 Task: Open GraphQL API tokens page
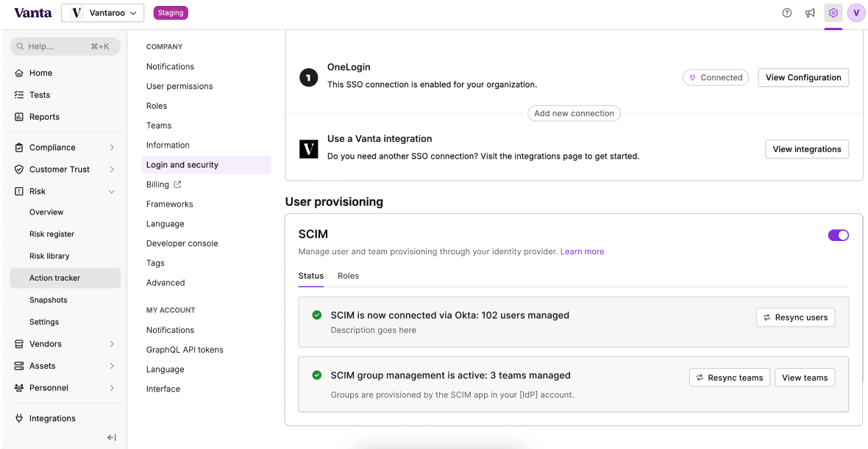click(x=185, y=350)
